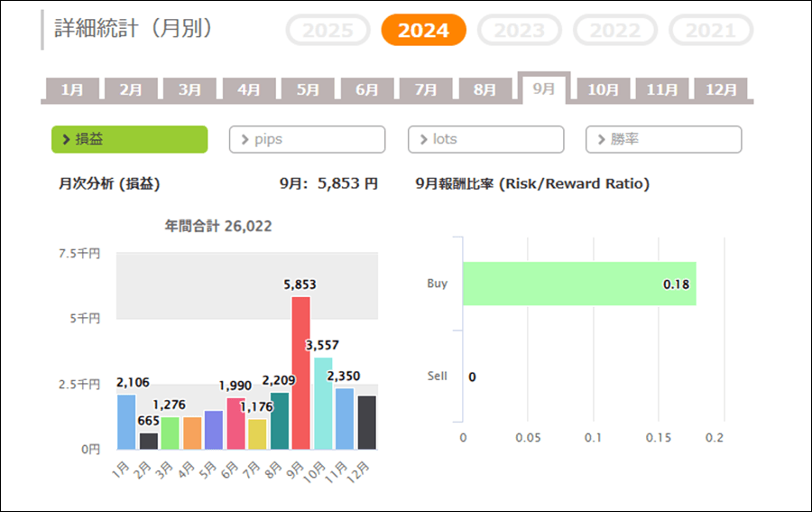Open the 12月 month tab
This screenshot has width=812, height=512.
click(x=721, y=90)
